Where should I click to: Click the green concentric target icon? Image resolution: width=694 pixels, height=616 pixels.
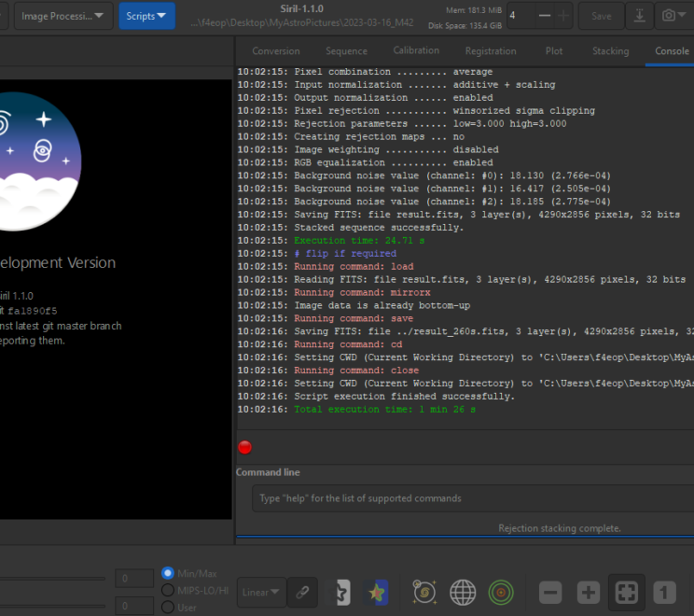click(501, 592)
